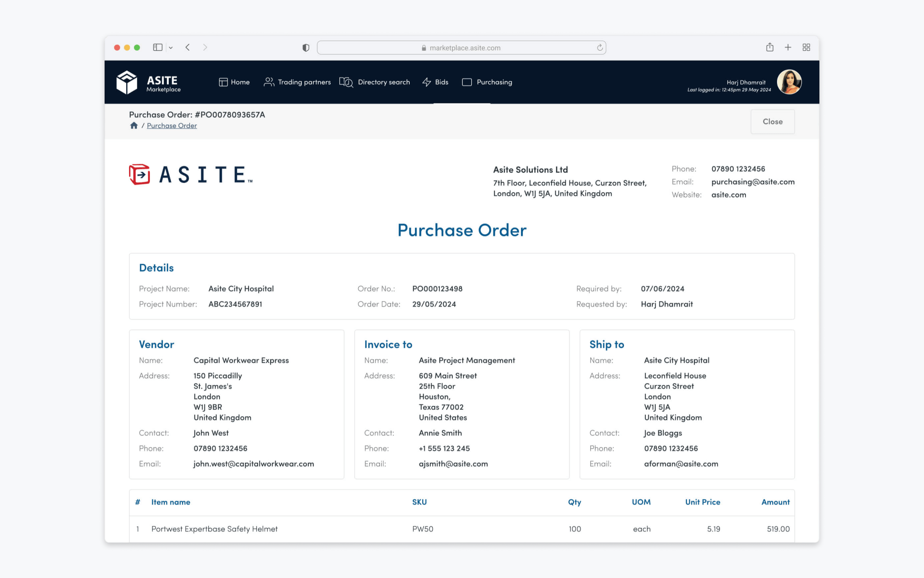Viewport: 924px width, 578px height.
Task: Click invoice name Asite Project Management
Action: (466, 361)
